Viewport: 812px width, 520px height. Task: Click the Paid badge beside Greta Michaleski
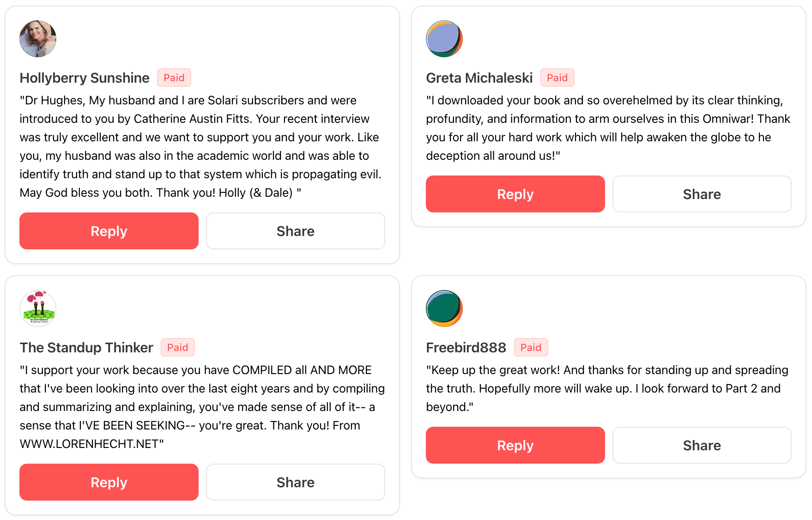tap(557, 78)
